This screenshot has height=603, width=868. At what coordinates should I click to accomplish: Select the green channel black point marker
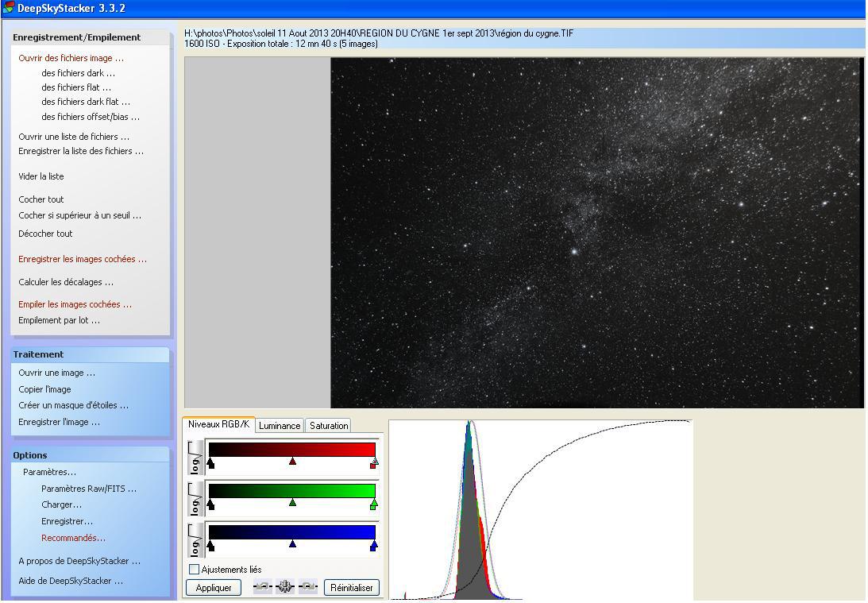(210, 504)
